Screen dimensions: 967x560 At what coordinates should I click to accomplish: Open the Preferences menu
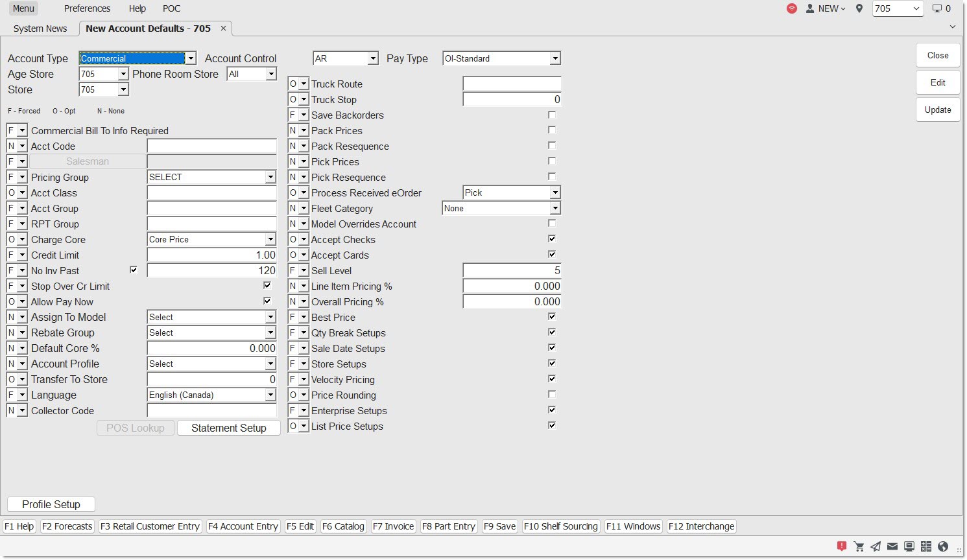click(x=87, y=8)
